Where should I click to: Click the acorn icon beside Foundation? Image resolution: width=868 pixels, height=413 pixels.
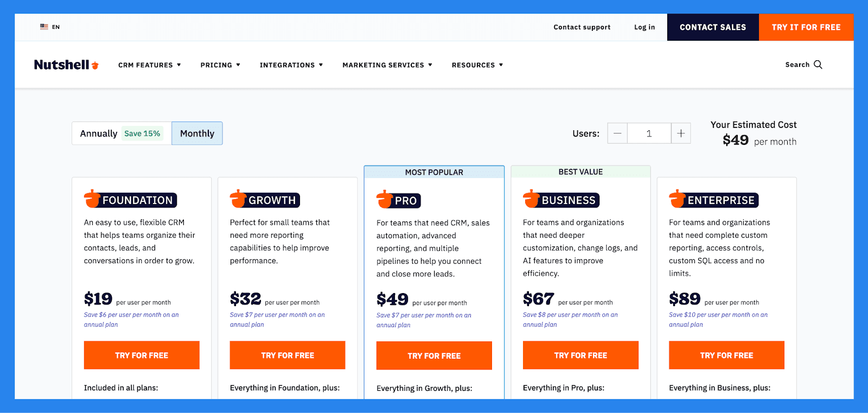pyautogui.click(x=92, y=199)
